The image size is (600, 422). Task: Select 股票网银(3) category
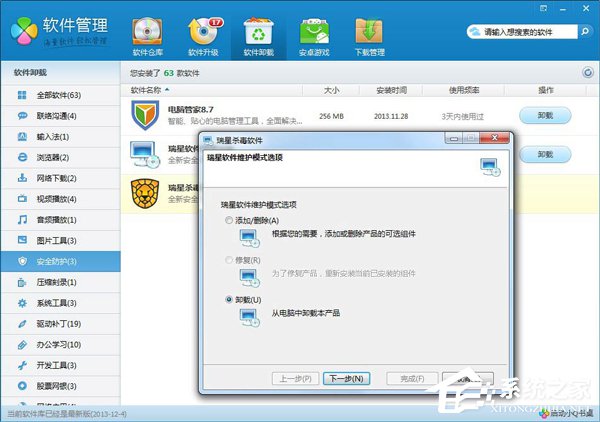60,386
